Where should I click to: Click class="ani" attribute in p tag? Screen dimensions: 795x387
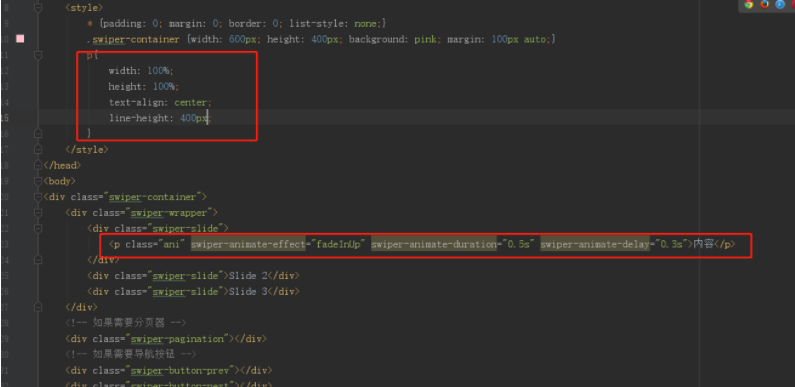click(156, 244)
